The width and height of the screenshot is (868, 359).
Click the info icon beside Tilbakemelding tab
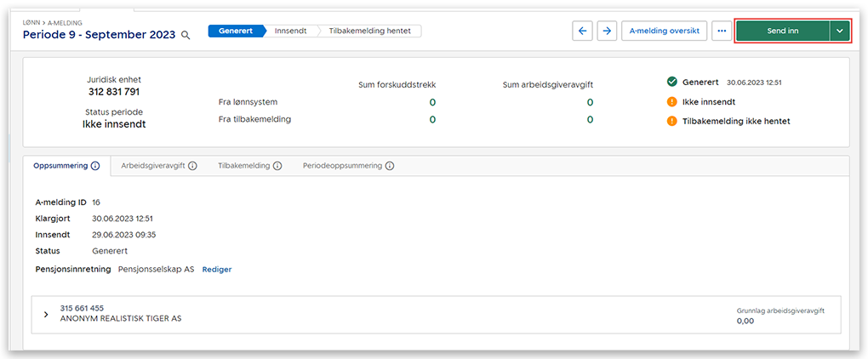[x=277, y=166]
